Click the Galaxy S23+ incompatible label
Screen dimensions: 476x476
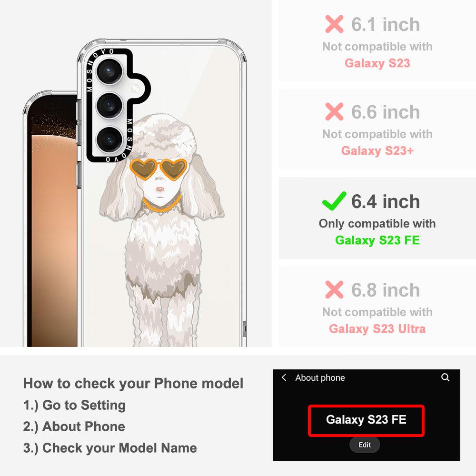click(x=377, y=150)
